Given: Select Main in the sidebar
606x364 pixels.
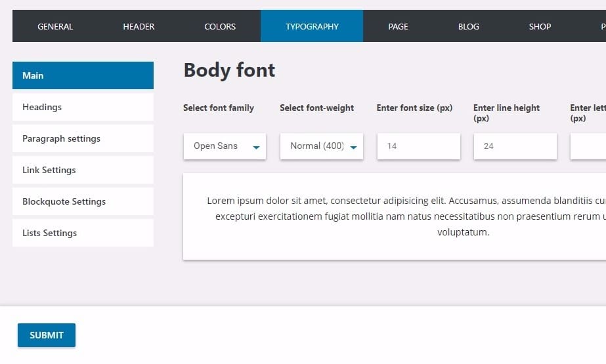Looking at the screenshot, I should point(83,75).
